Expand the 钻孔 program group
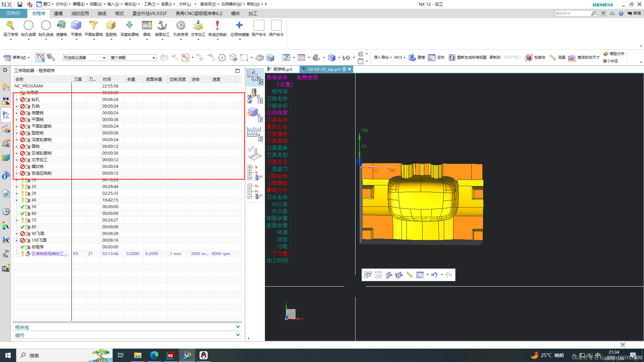Screen dimensions: 644x362 click(16, 100)
